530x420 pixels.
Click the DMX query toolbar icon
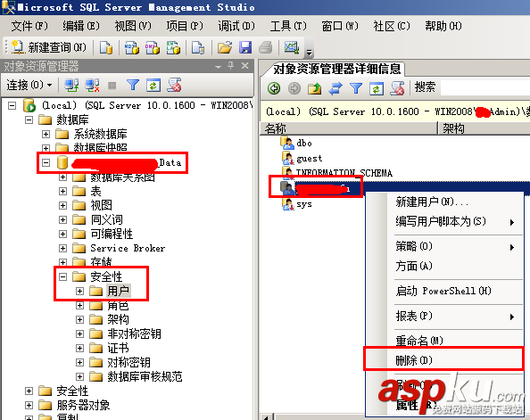point(152,47)
